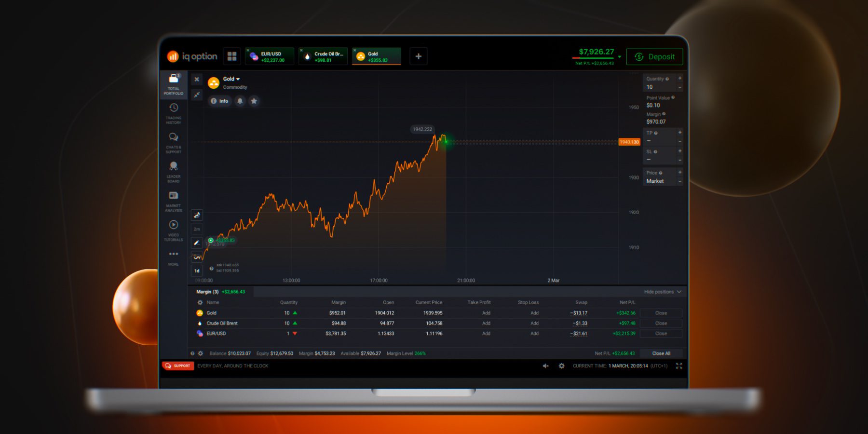
Task: Close the EUR/USD position
Action: pos(661,333)
